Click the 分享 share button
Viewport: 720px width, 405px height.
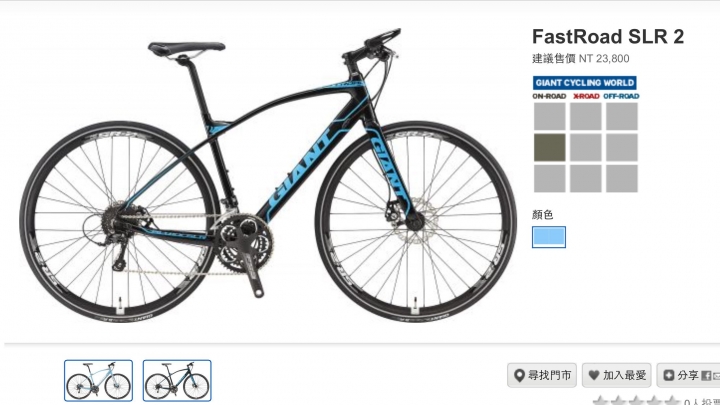click(x=688, y=375)
